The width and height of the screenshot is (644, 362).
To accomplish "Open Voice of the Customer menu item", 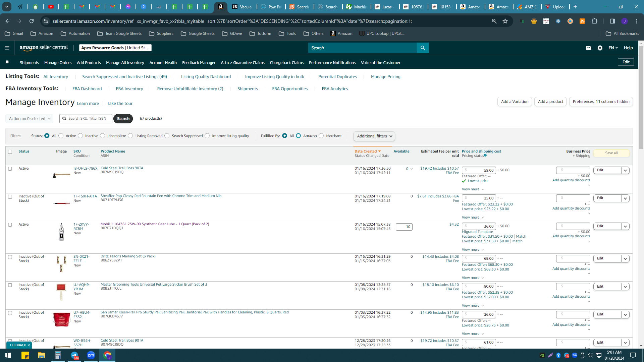I will pos(381,63).
